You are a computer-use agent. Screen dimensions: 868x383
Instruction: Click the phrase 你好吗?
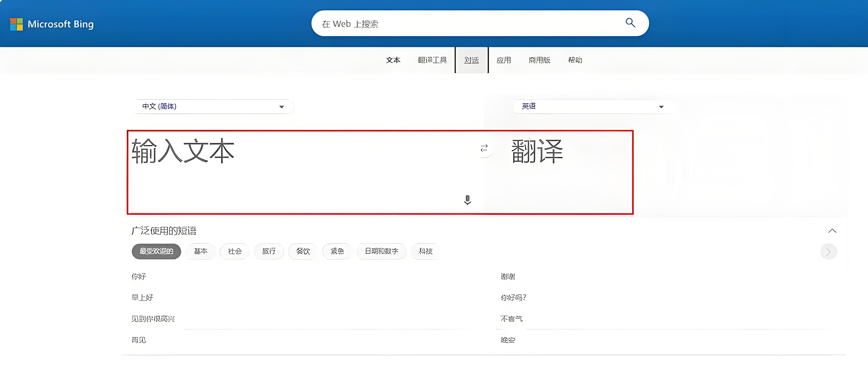tap(514, 298)
